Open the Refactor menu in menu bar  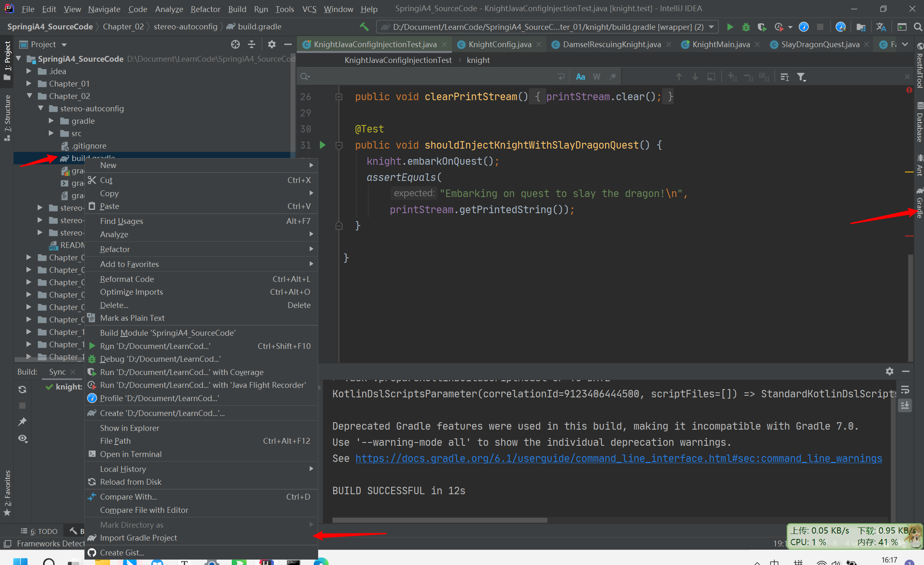(x=205, y=9)
